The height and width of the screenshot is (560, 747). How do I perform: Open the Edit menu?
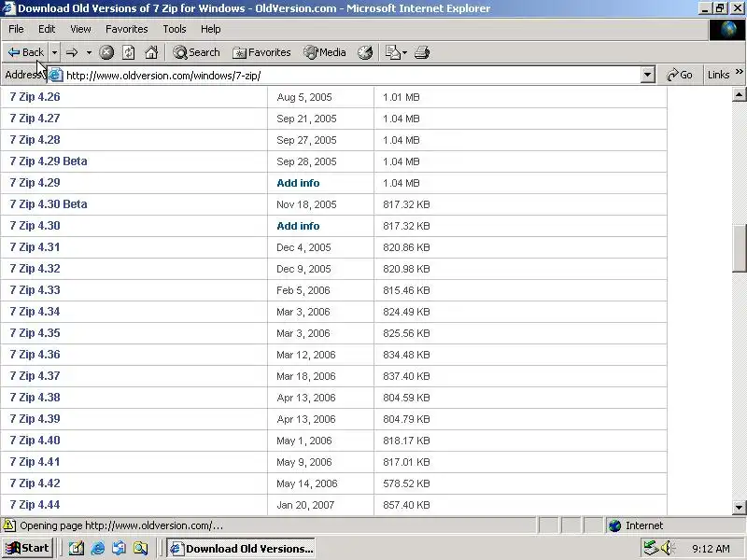(47, 29)
